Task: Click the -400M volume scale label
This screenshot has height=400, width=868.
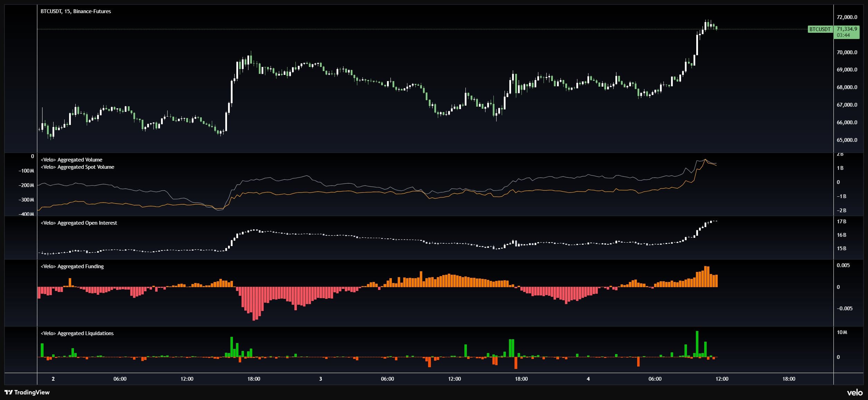Action: pos(26,214)
